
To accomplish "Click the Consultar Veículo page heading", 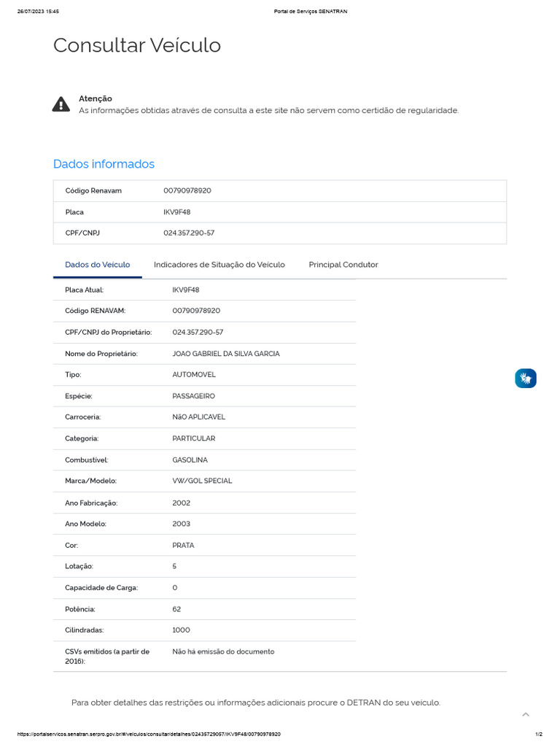I will pyautogui.click(x=136, y=45).
